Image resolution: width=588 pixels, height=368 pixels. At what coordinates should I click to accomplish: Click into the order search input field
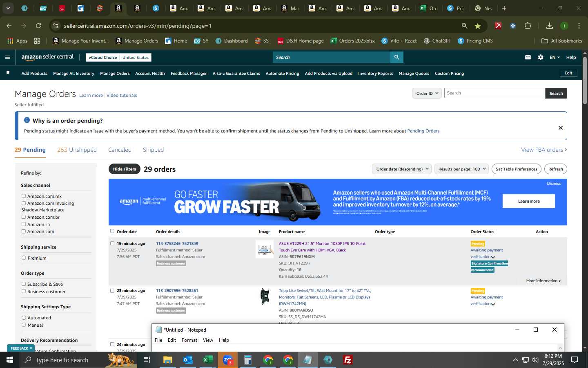(x=494, y=93)
